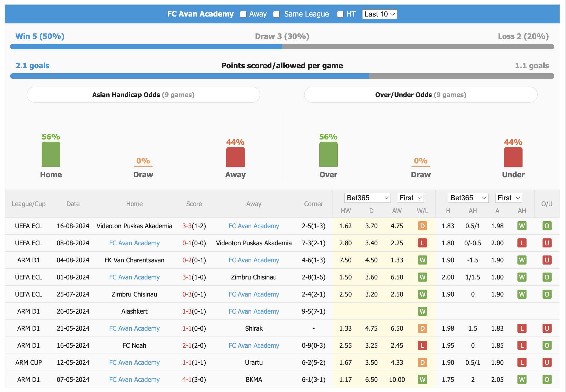Click W result badge in 04-08-2024 row

[422, 260]
